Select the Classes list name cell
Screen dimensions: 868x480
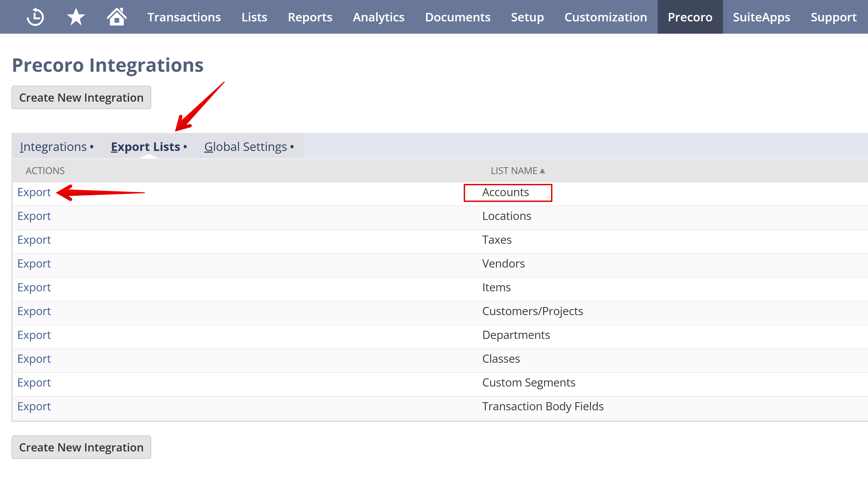[501, 359]
